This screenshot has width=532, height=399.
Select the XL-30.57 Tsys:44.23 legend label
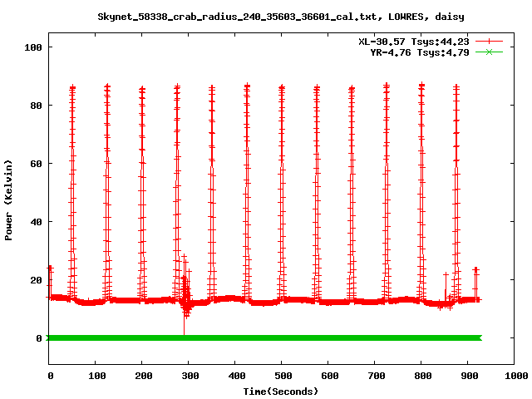(414, 42)
